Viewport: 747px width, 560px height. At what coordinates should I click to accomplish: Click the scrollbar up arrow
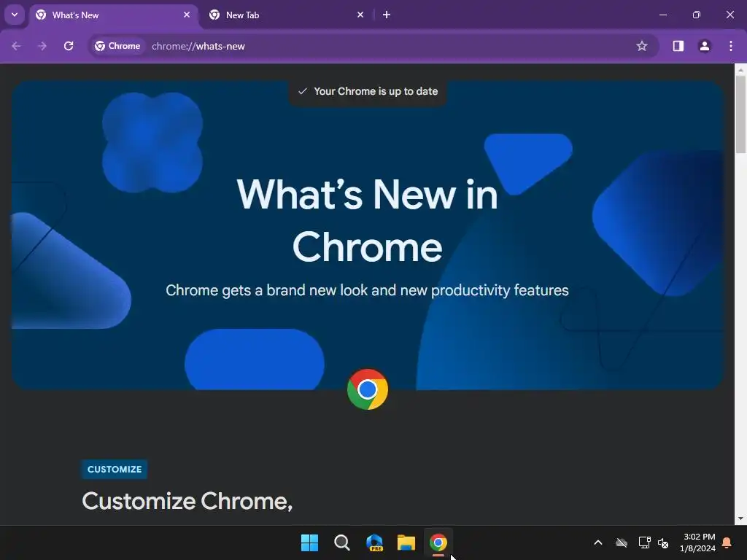[741, 69]
